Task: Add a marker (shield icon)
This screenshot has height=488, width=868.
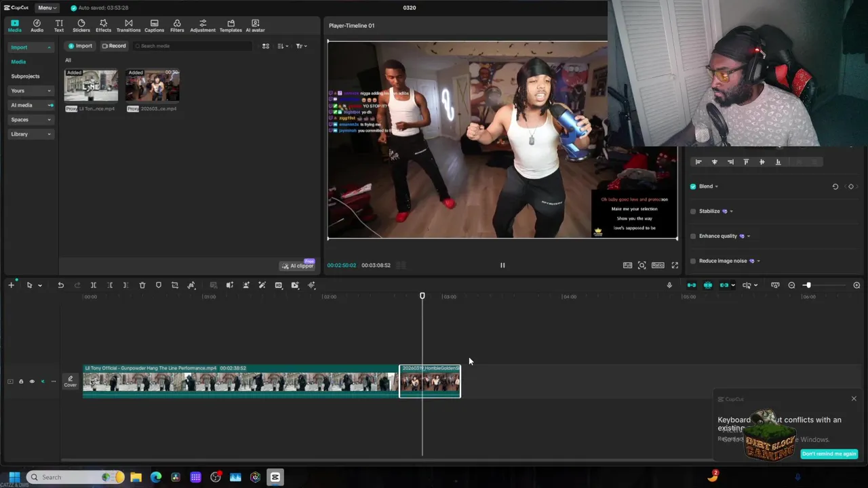Action: pos(159,285)
